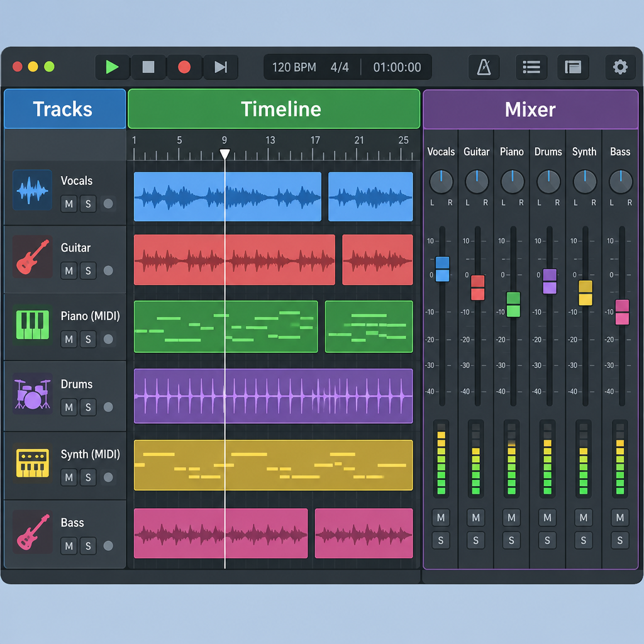Click the Vocals mixer volume fader
Image resolution: width=644 pixels, height=644 pixels.
(x=442, y=269)
